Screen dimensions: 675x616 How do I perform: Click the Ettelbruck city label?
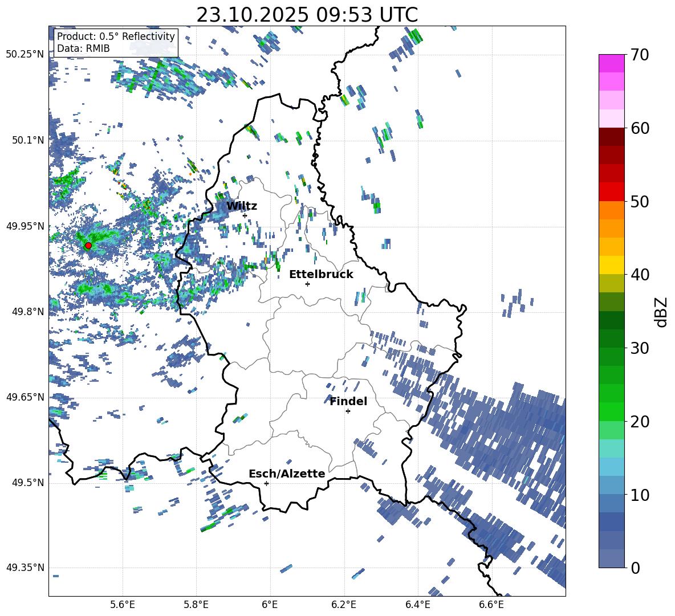pyautogui.click(x=321, y=275)
